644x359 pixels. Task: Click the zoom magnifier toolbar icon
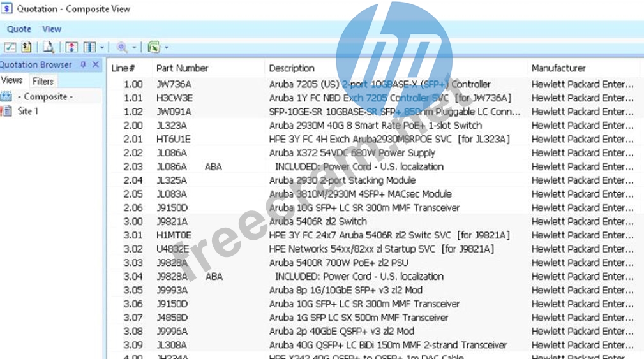[122, 47]
